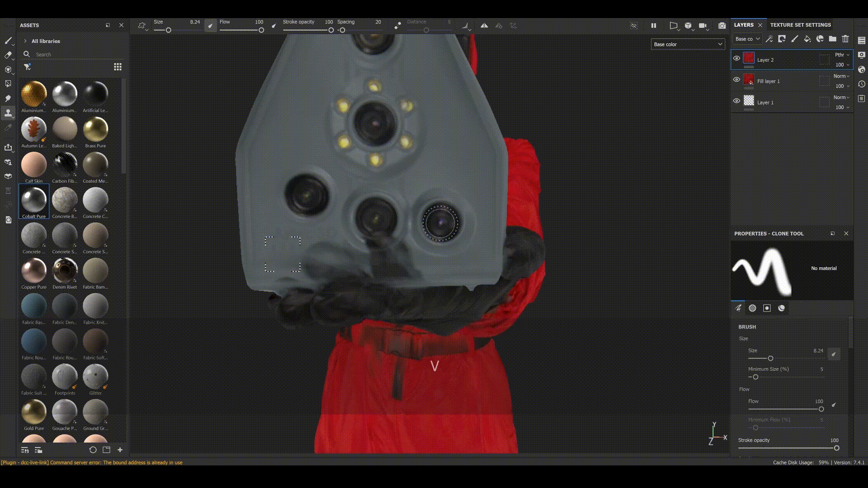Toggle pen pressure for Flow in toolbar
Screen dimensions: 868x488
point(274,26)
